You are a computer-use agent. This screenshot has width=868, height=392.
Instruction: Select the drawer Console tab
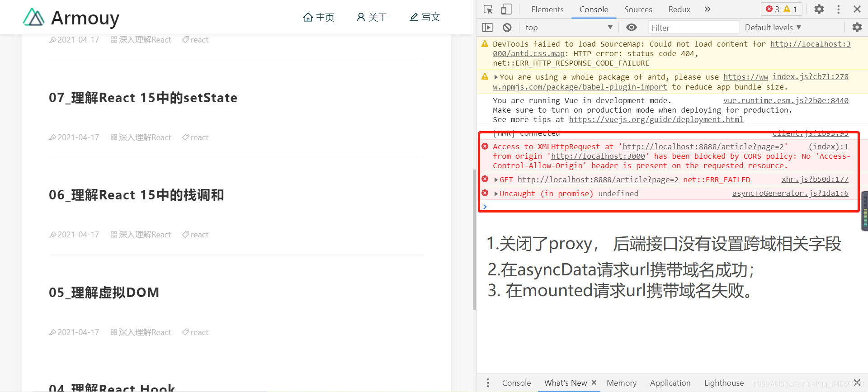(x=516, y=383)
